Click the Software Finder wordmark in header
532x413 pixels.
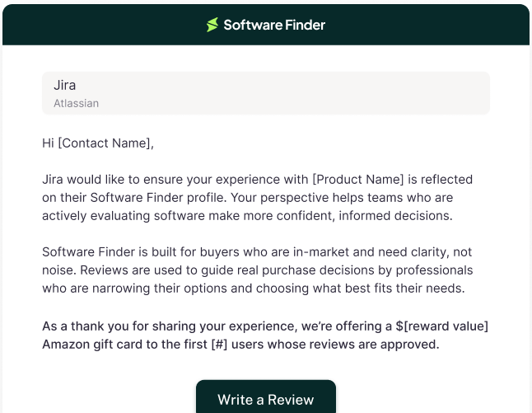coord(274,25)
